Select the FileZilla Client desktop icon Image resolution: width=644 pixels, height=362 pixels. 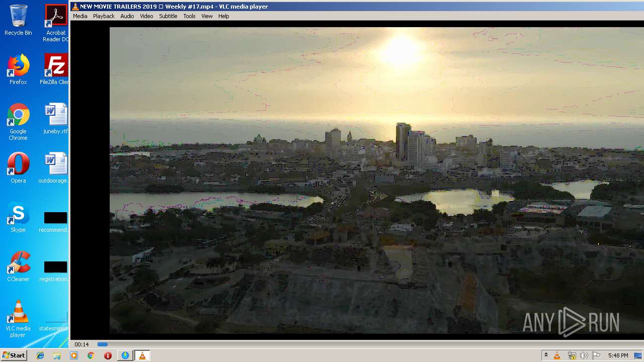54,69
